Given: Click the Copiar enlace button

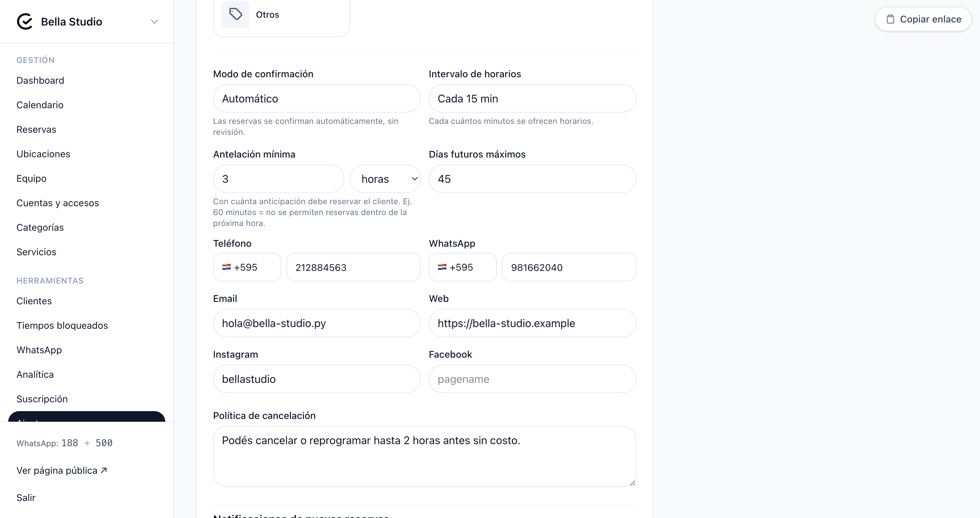Looking at the screenshot, I should tap(923, 19).
